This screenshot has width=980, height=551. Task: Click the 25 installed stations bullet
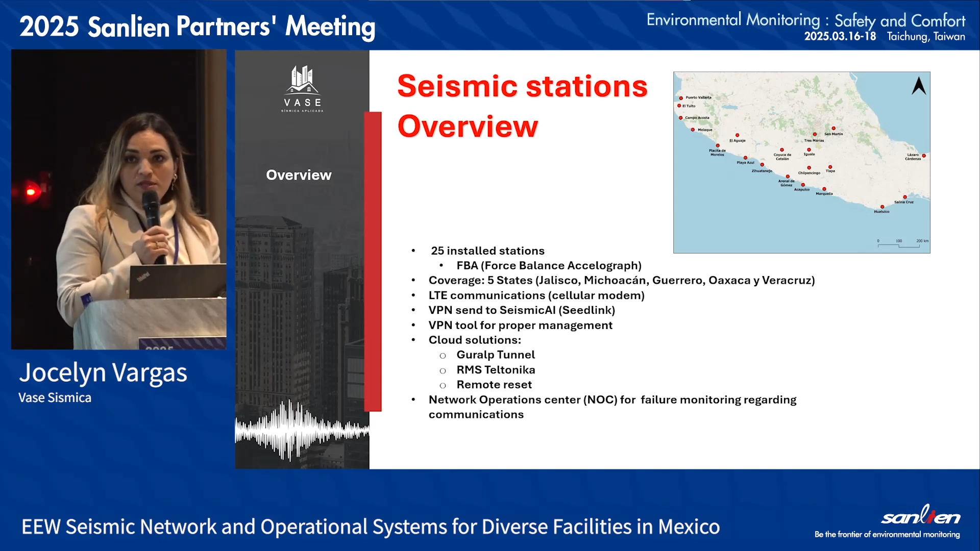coord(487,251)
